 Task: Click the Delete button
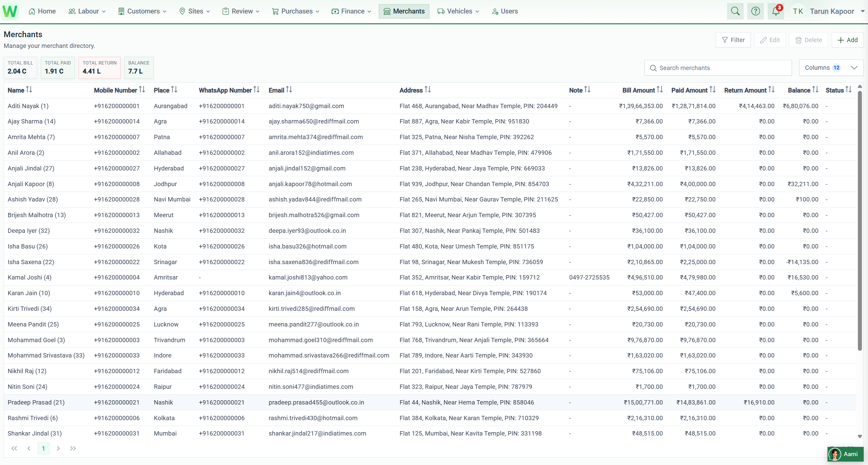pos(809,40)
